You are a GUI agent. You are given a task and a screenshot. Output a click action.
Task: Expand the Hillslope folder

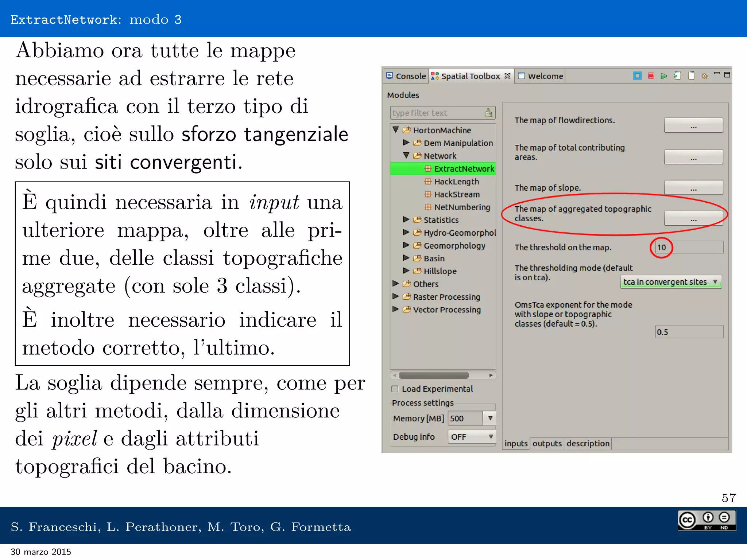point(406,271)
